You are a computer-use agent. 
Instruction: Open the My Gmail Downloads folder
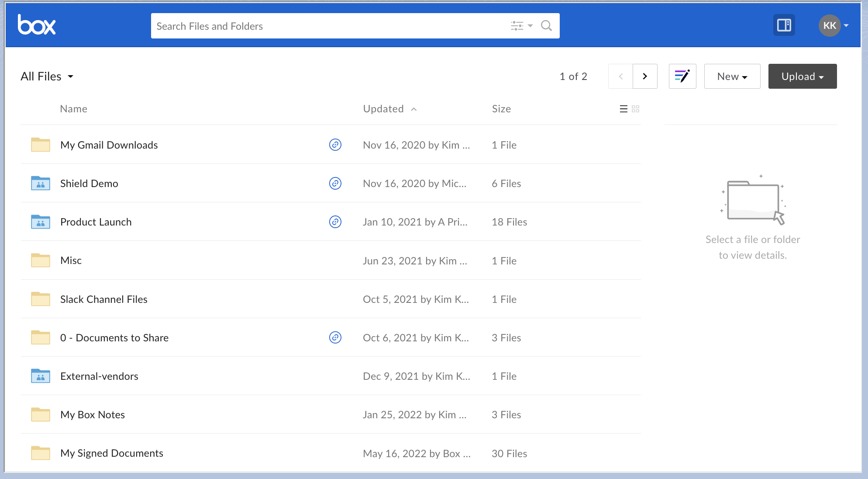[109, 145]
